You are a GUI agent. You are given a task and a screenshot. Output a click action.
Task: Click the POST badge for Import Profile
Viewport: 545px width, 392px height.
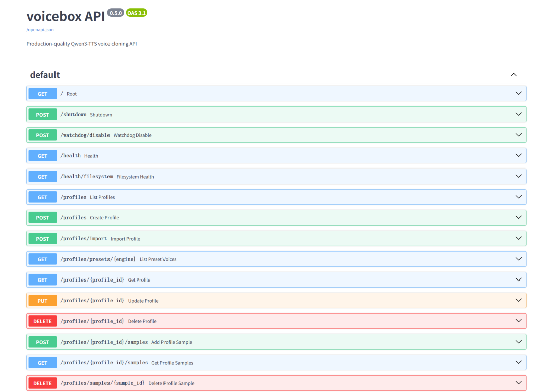[42, 239]
